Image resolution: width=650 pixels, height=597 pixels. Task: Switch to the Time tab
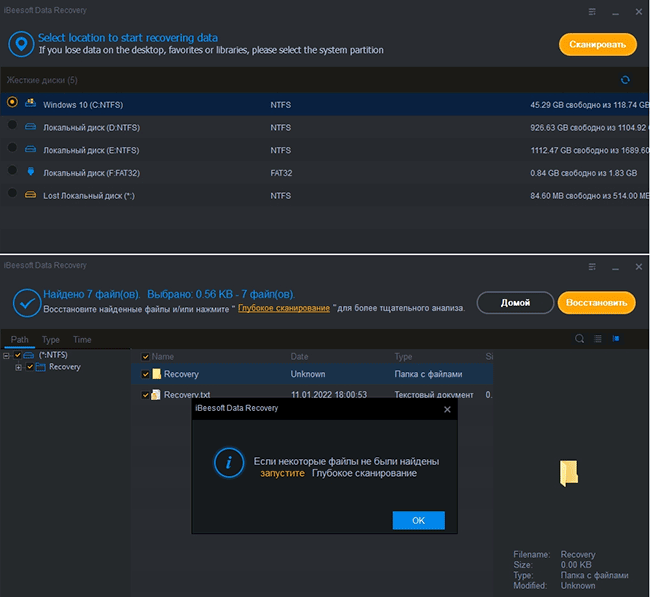coord(82,340)
